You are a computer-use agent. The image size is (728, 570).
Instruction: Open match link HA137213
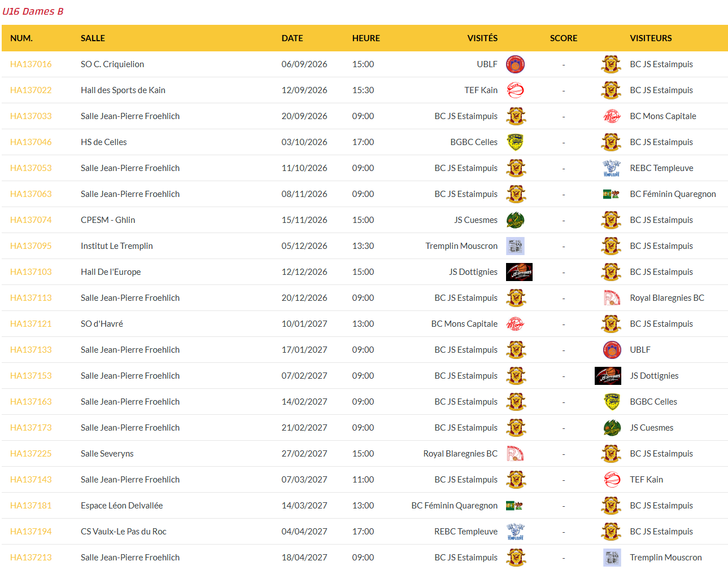click(x=31, y=558)
